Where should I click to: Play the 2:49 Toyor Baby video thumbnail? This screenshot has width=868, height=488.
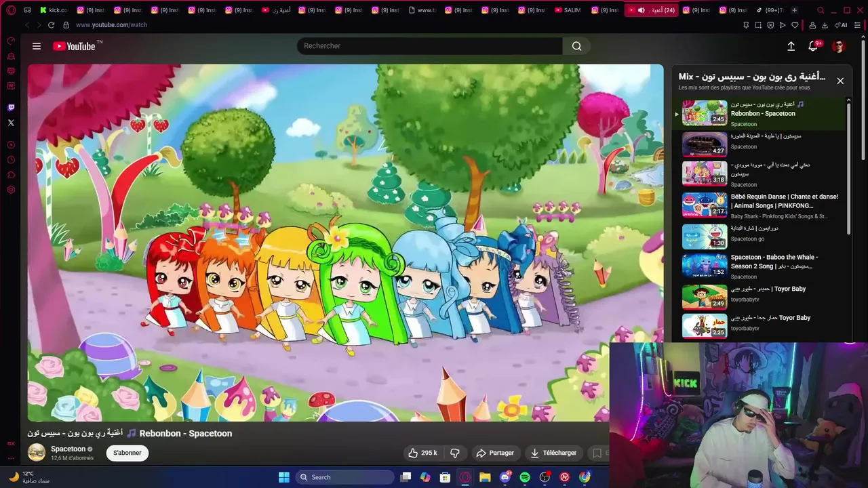tap(705, 296)
